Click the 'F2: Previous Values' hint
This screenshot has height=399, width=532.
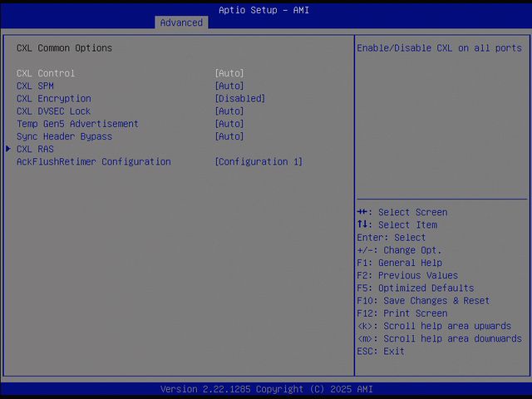coord(407,275)
